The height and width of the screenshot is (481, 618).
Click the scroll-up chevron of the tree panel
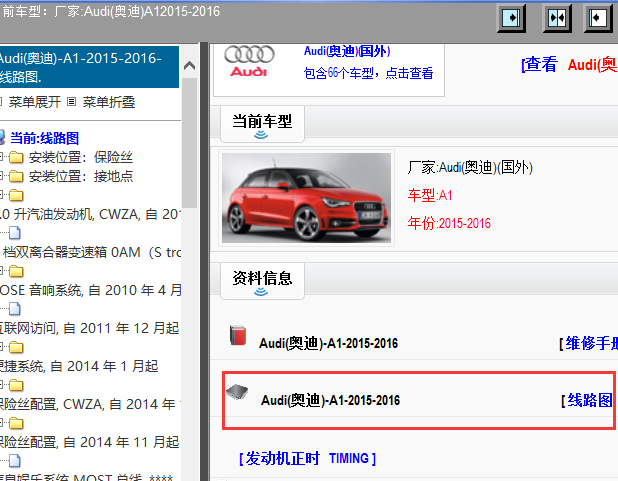click(x=190, y=65)
